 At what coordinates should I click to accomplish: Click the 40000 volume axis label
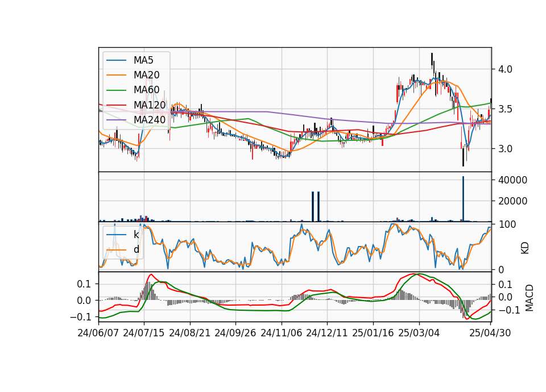(x=512, y=180)
